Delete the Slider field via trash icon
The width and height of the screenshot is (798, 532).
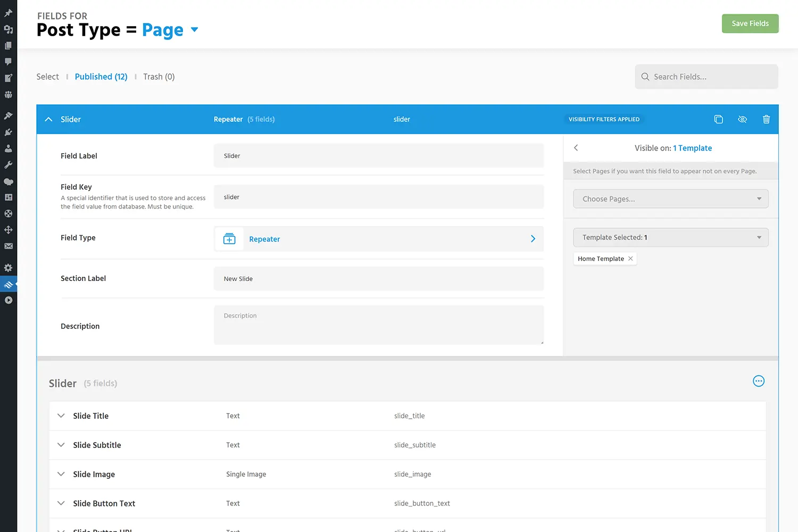766,119
